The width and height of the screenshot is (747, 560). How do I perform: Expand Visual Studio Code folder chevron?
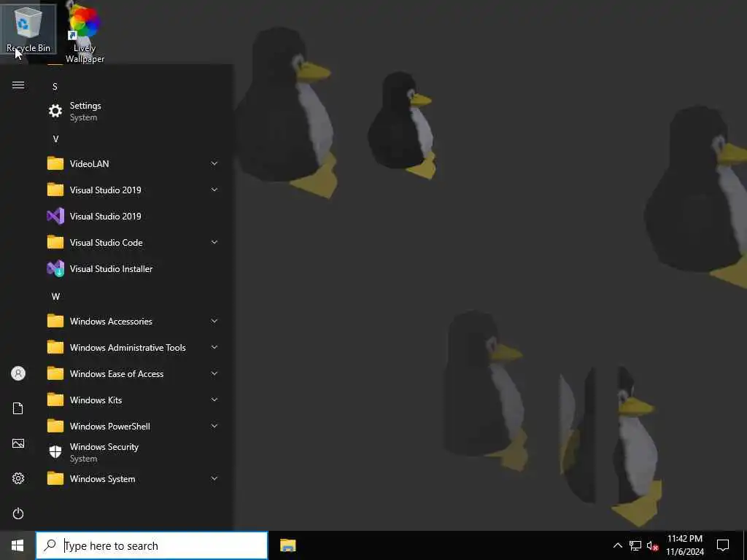214,242
